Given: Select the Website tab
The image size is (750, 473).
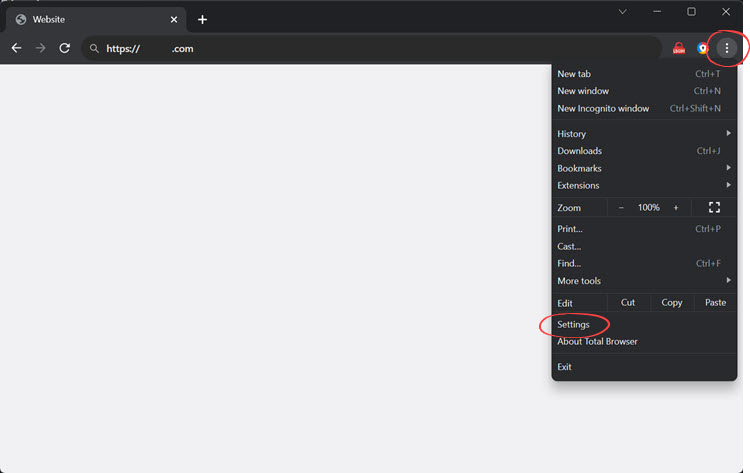Looking at the screenshot, I should pos(96,20).
